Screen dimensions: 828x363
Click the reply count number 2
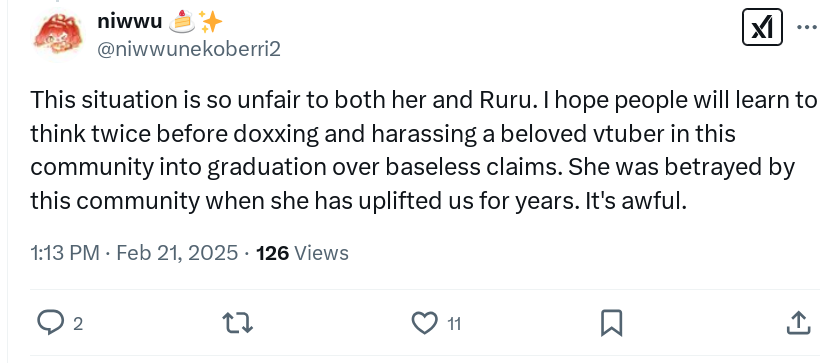pos(78,324)
